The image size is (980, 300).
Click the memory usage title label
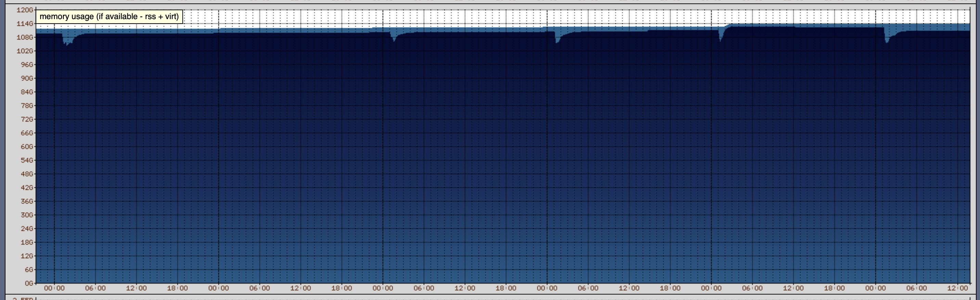click(x=109, y=17)
